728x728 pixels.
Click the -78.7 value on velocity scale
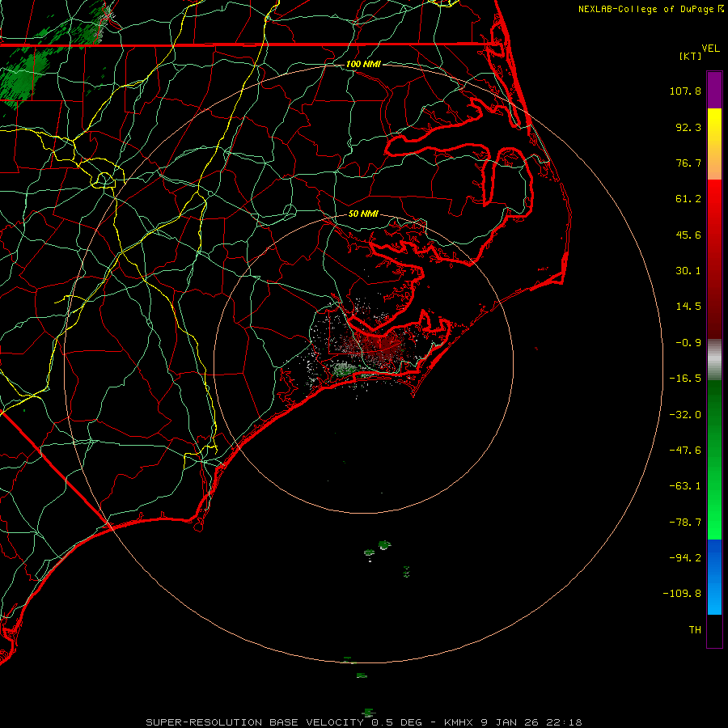point(685,523)
